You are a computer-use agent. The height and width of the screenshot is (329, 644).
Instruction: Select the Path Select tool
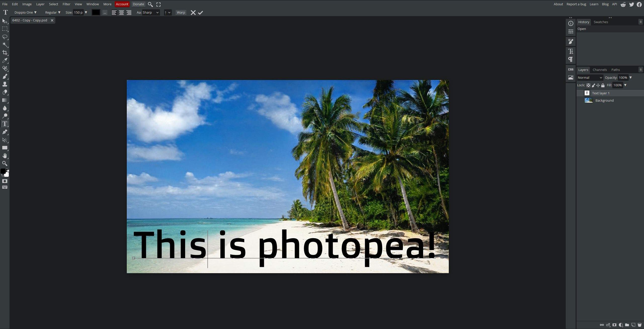[5, 140]
